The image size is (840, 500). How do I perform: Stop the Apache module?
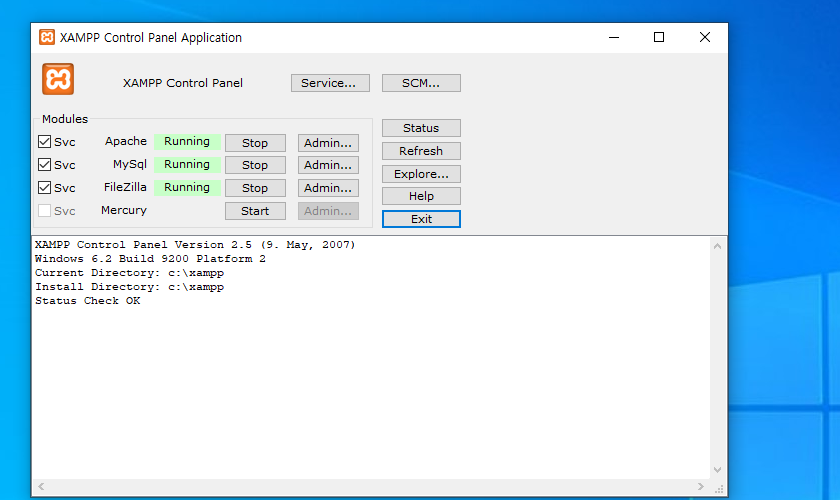tap(255, 143)
